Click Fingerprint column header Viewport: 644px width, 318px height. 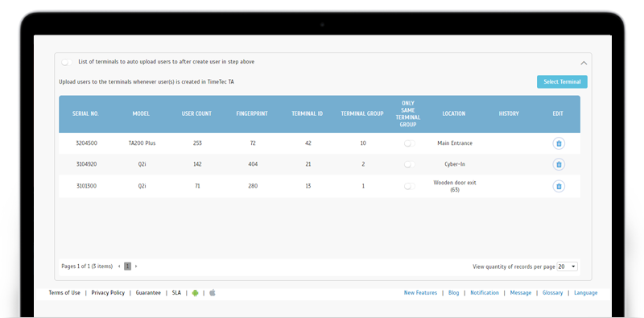(252, 114)
